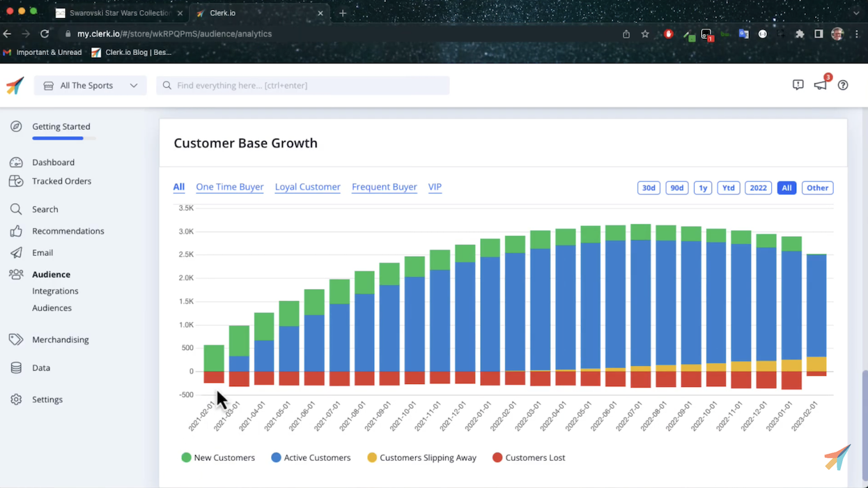Click the Settings gear icon
The image size is (868, 488).
pos(16,399)
